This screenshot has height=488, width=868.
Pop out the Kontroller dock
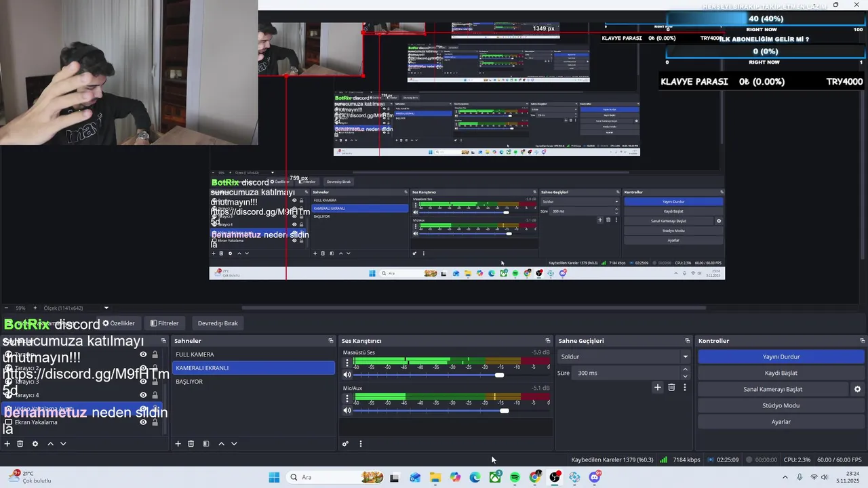pyautogui.click(x=863, y=341)
